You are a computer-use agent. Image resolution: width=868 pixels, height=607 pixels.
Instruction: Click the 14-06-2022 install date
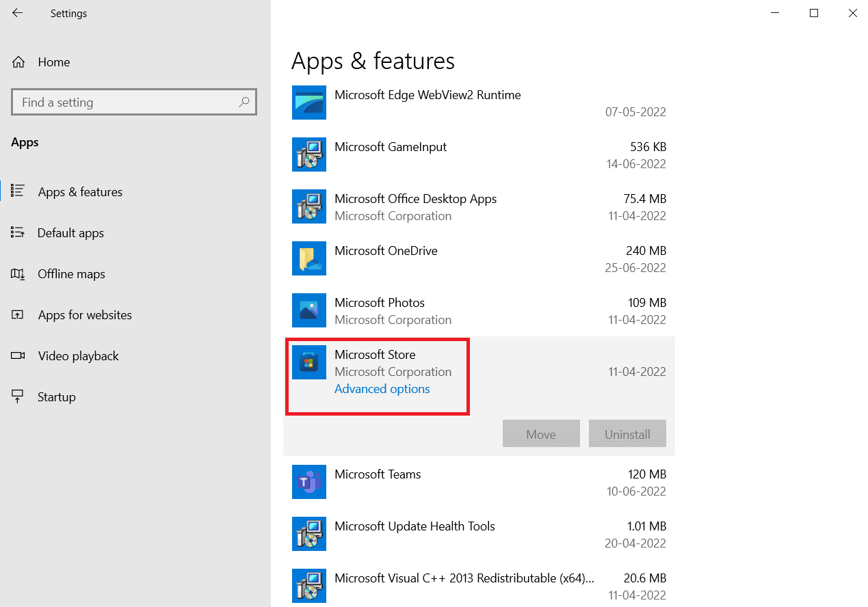click(x=636, y=164)
